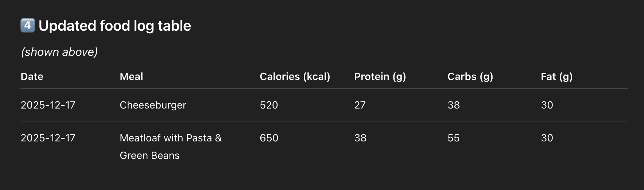Select the Cheeseburger meal cell
This screenshot has width=644, height=190.
[x=153, y=105]
